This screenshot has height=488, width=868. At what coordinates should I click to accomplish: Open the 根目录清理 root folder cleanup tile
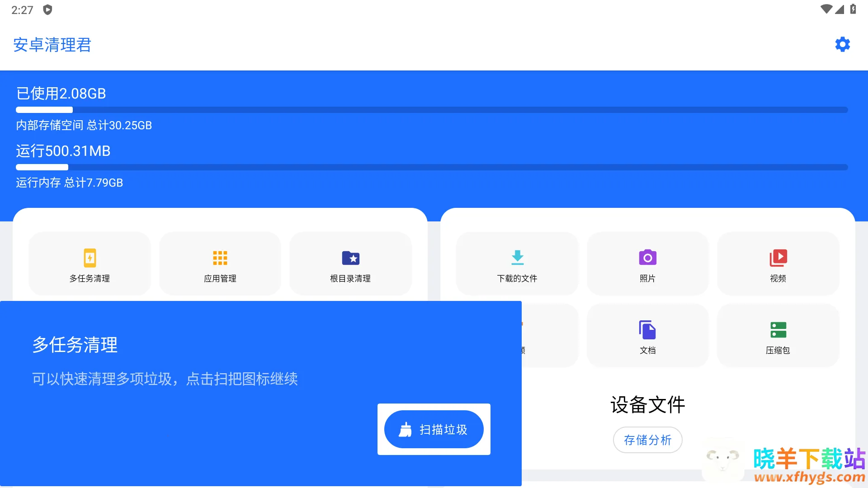point(350,264)
